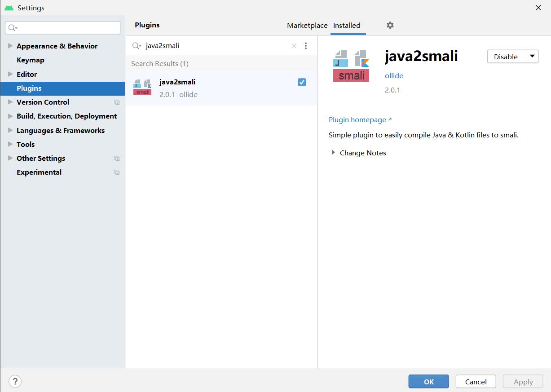This screenshot has width=551, height=392.
Task: Select Keymap in the settings tree
Action: pos(31,60)
